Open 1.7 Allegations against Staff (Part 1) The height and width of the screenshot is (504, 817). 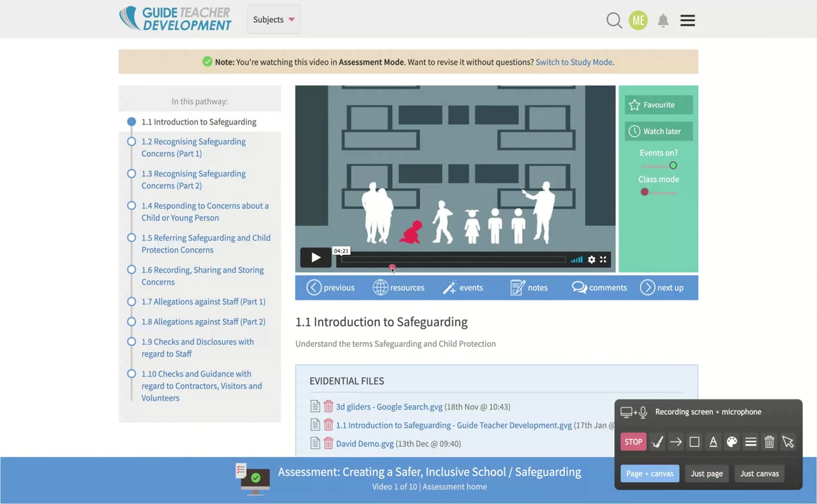pos(204,302)
